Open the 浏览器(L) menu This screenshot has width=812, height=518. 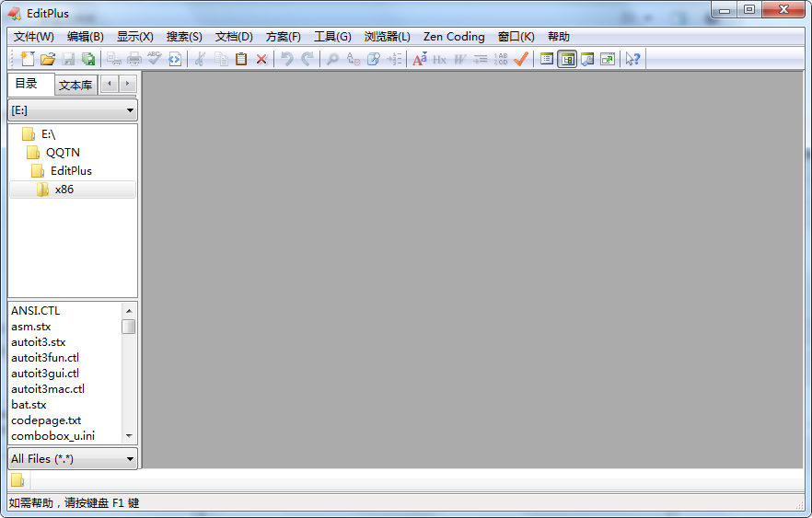[388, 37]
